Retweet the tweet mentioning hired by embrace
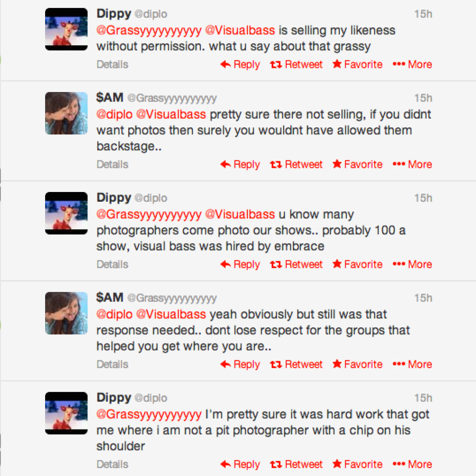 (297, 264)
